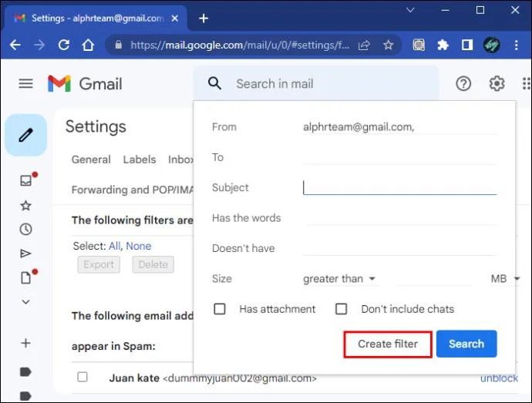The width and height of the screenshot is (532, 403).
Task: Click the browser Home icon
Action: (88, 45)
